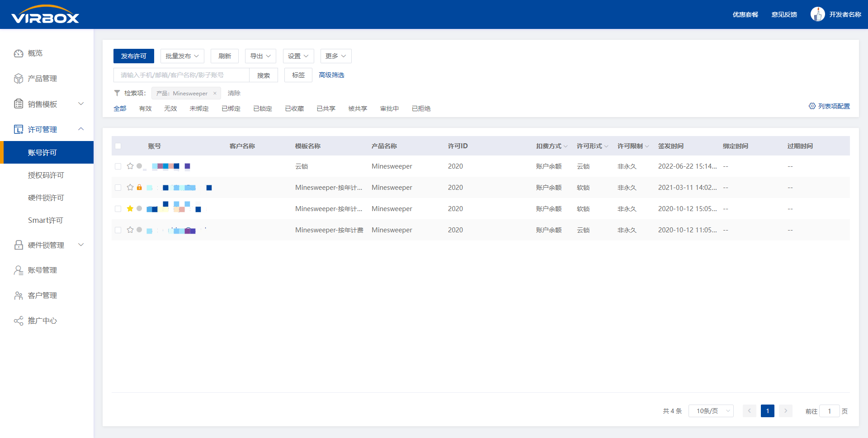Image resolution: width=868 pixels, height=438 pixels.
Task: Click the 标签 button
Action: [298, 75]
